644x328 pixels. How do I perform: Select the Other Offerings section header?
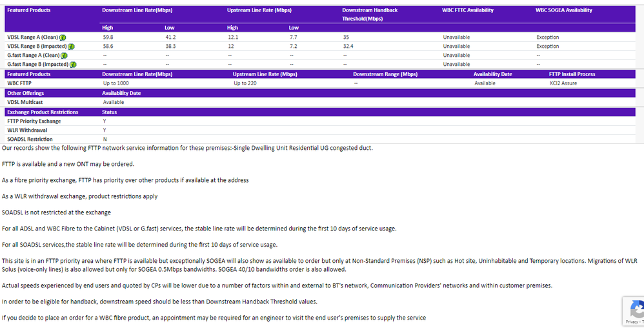pyautogui.click(x=26, y=93)
